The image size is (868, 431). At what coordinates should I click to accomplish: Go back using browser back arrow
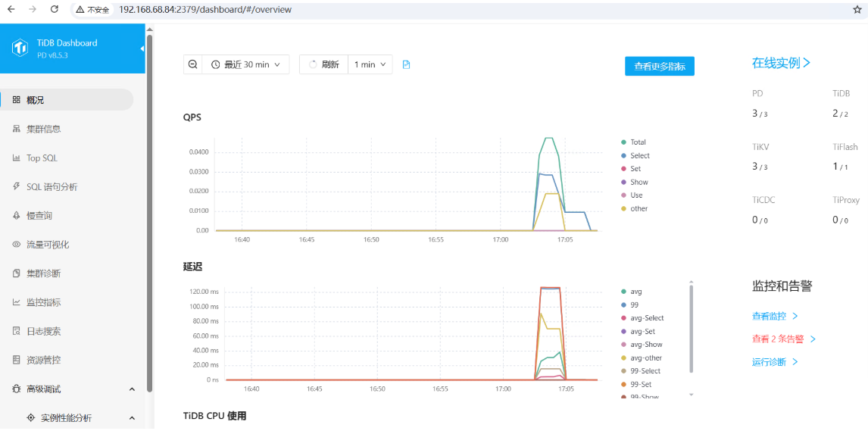tap(11, 10)
